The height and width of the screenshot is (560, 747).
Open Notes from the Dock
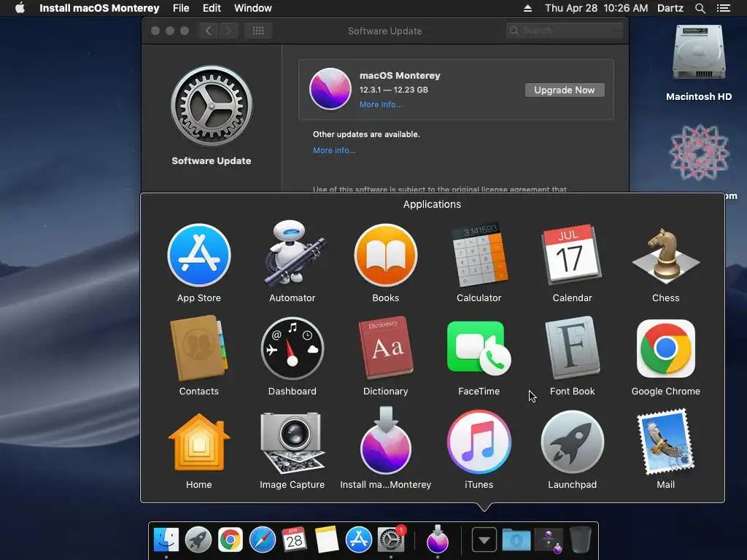click(327, 540)
